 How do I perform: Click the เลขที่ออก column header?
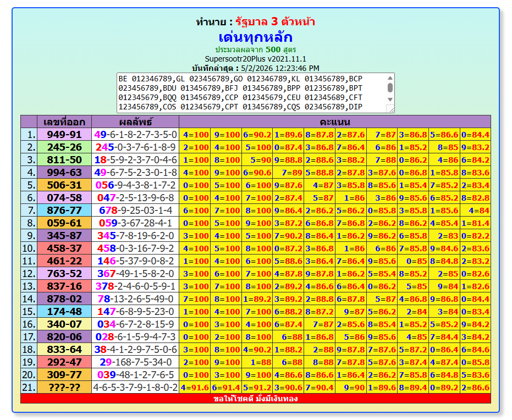pos(64,121)
